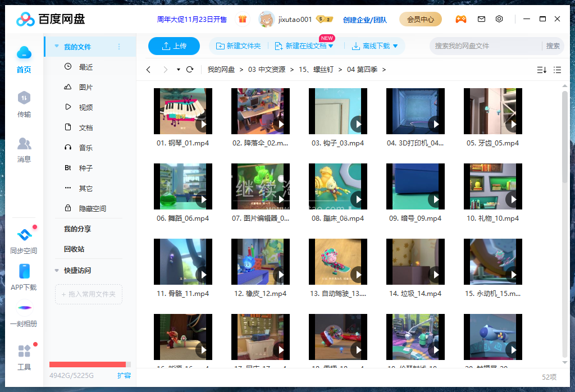Collapse the 快捷访问 section

pos(57,271)
